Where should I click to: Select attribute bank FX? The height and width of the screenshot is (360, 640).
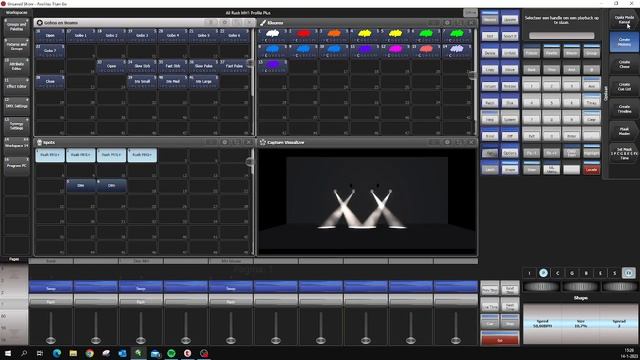pyautogui.click(x=629, y=273)
